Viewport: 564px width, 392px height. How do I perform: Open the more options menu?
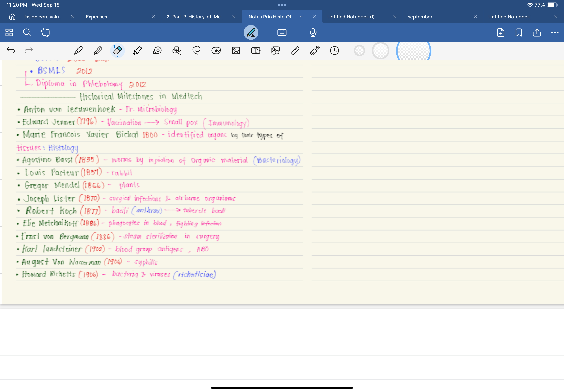click(555, 32)
